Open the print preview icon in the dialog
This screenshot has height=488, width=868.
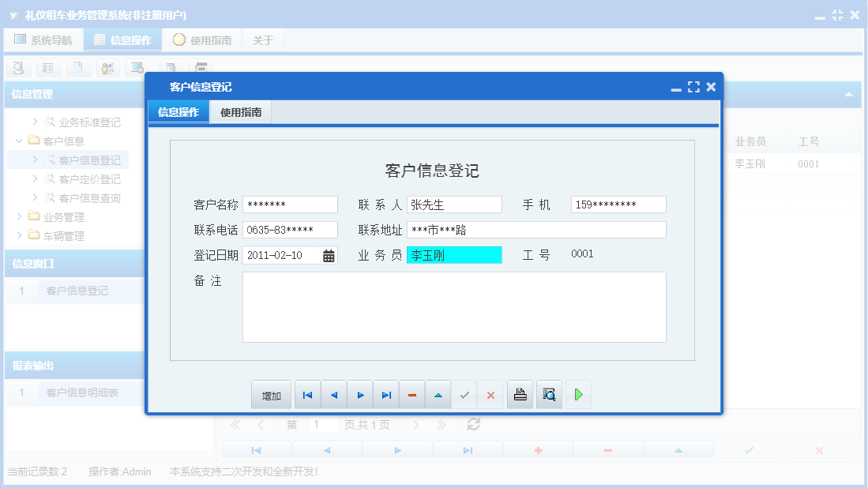click(548, 394)
